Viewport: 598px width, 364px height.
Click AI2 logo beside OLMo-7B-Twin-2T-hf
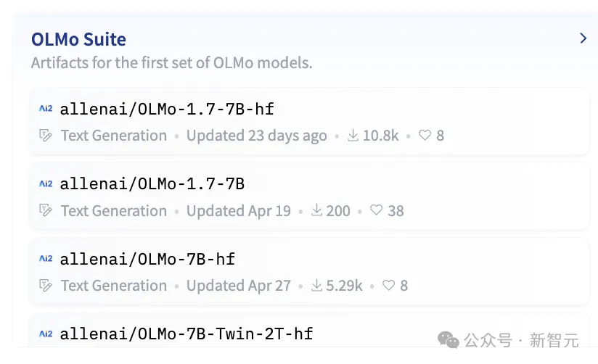point(46,334)
